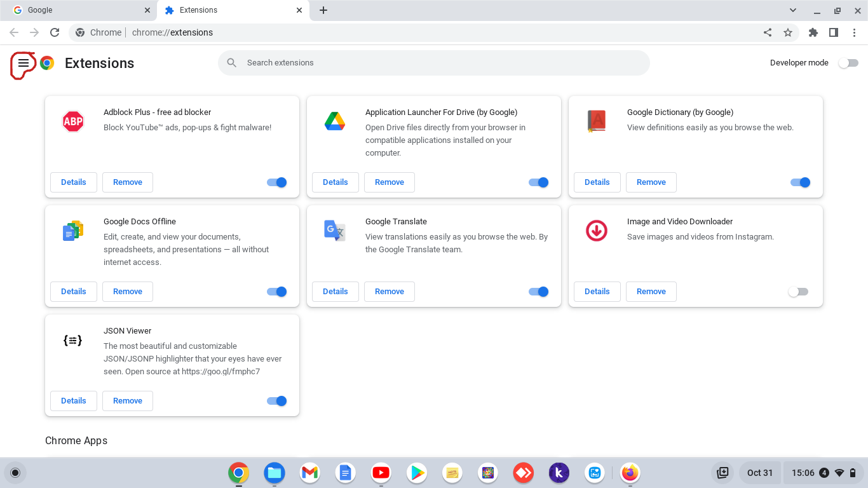
Task: Open the stacked windows tray icon on the shelf
Action: [x=722, y=473]
